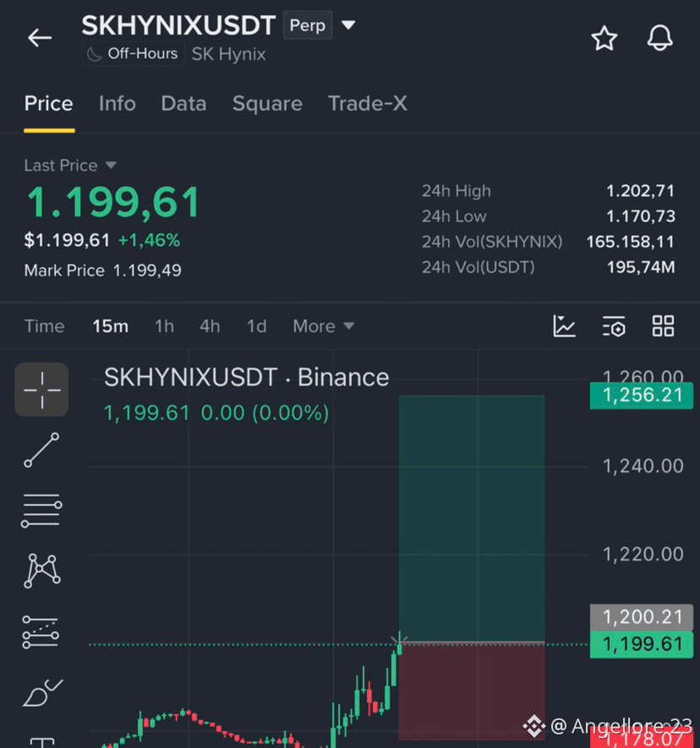Select the 1h timeframe
700x748 pixels.
pos(164,326)
